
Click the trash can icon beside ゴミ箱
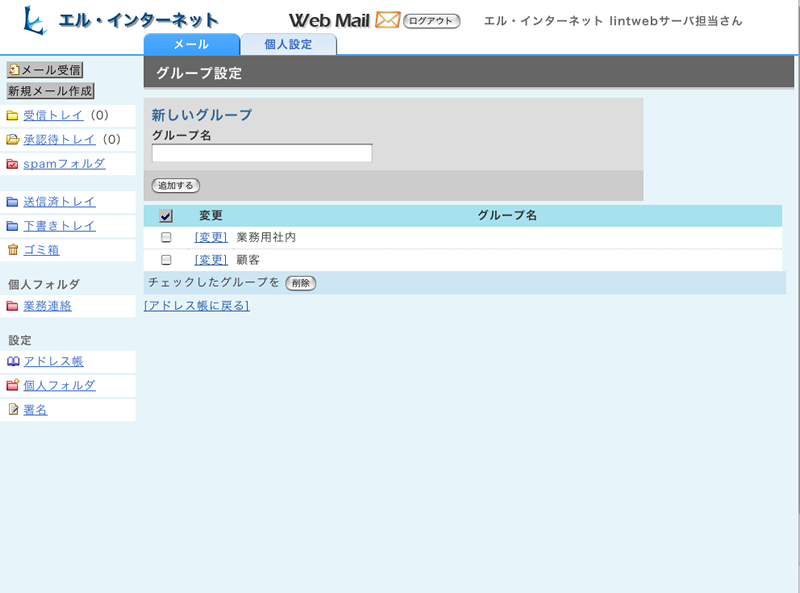click(13, 250)
